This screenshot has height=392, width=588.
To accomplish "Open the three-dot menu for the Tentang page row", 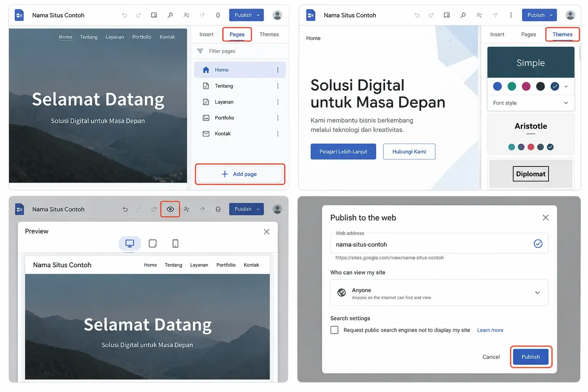I will [278, 86].
